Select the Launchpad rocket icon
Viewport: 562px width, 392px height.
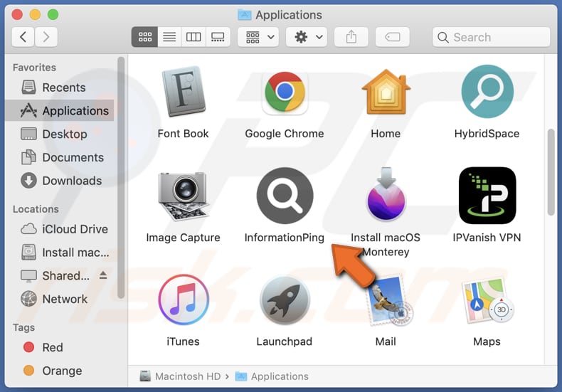[285, 300]
